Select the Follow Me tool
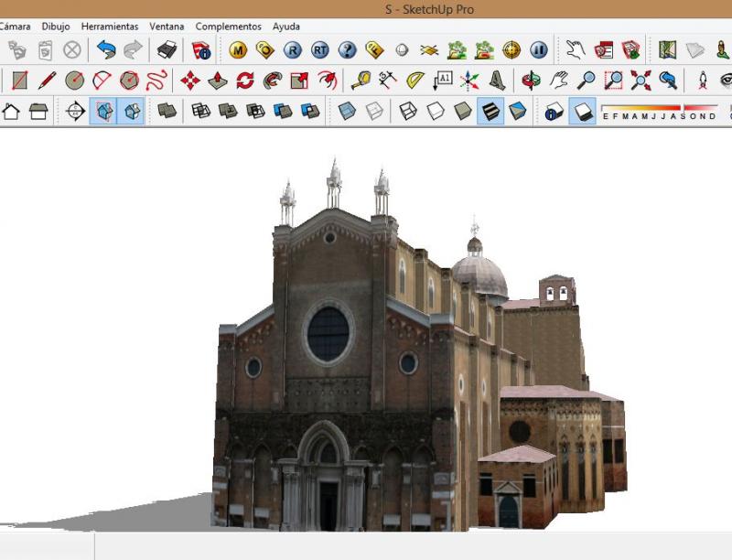The image size is (732, 560). pyautogui.click(x=272, y=81)
